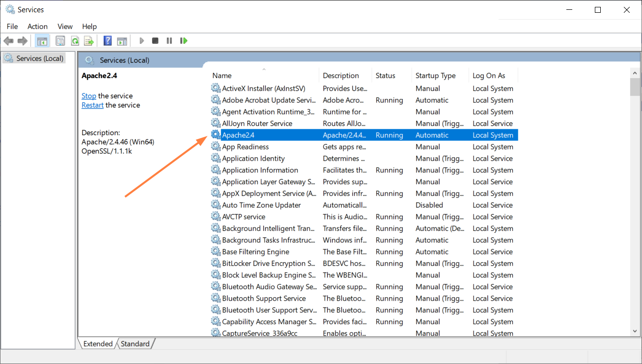This screenshot has height=364, width=642.
Task: Pause the Apache2.4 service from the toolbar
Action: pyautogui.click(x=169, y=40)
